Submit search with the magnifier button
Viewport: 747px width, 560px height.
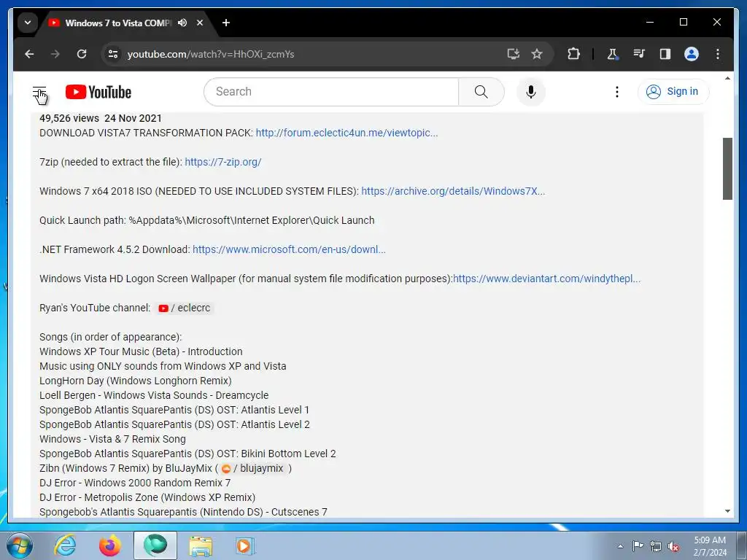481,92
